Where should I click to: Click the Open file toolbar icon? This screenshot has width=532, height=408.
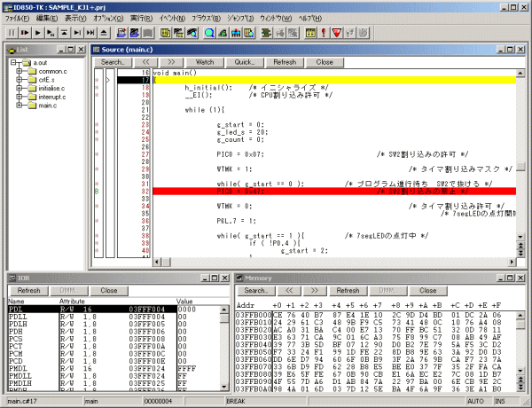(121, 33)
